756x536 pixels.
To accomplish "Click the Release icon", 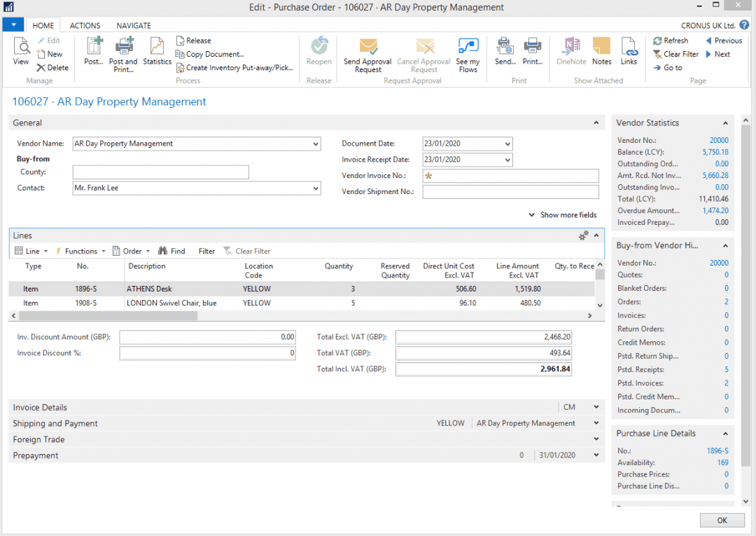I will coord(193,40).
